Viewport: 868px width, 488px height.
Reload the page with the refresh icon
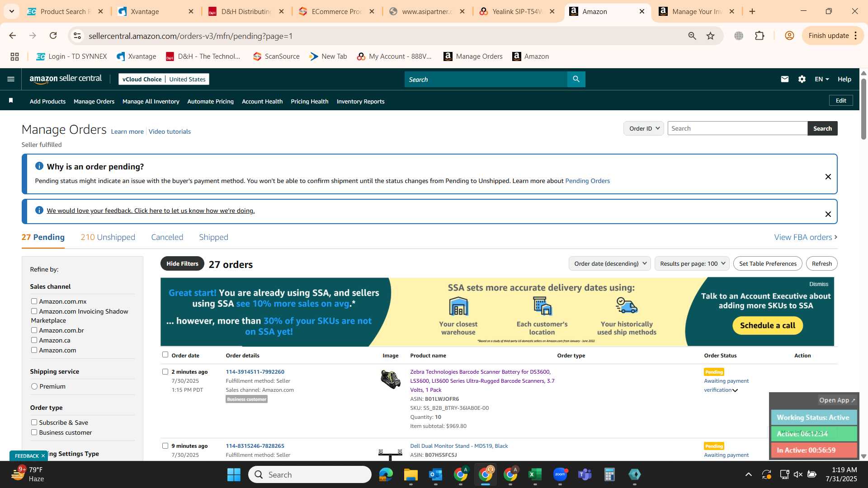53,36
